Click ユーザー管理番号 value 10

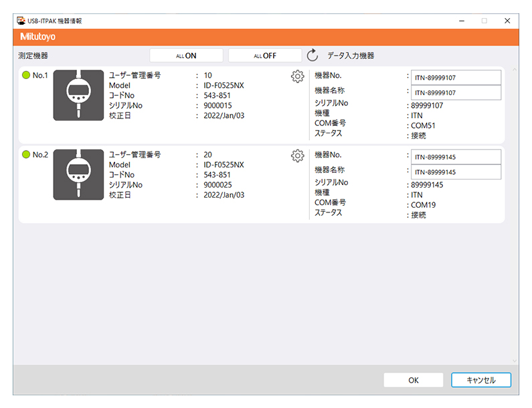pyautogui.click(x=207, y=76)
